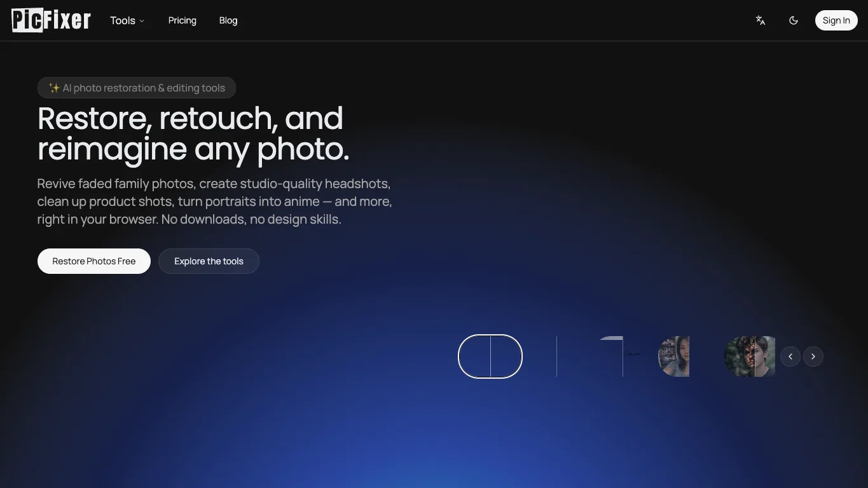Viewport: 868px width, 488px height.
Task: Open the Blog page
Action: (x=228, y=20)
